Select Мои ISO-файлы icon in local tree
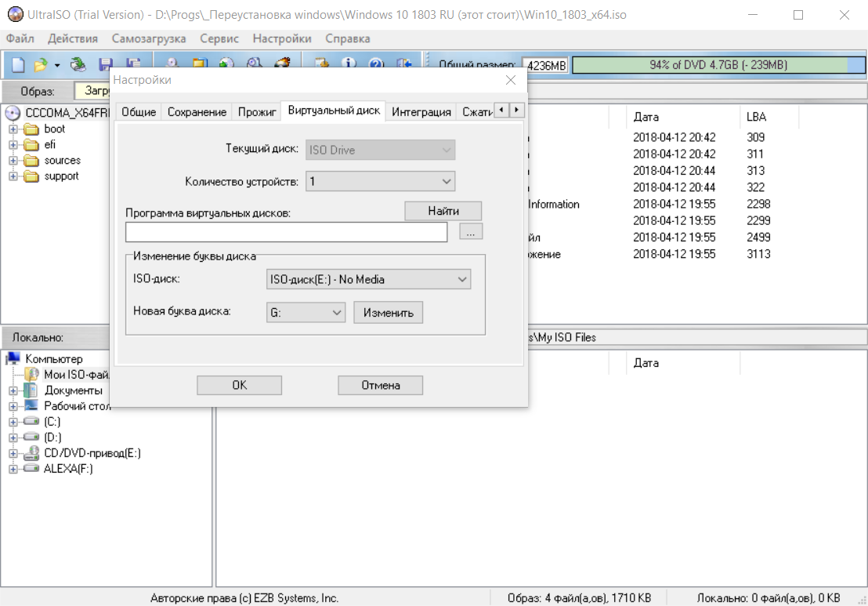The width and height of the screenshot is (868, 606). 32,375
